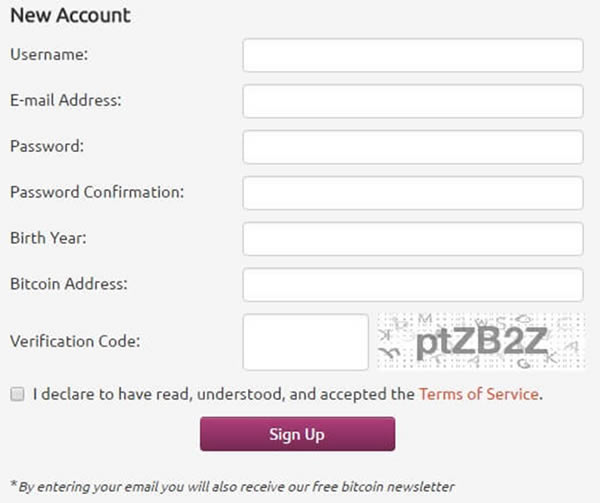Click the "New Account" heading
This screenshot has height=503, width=600.
point(70,16)
